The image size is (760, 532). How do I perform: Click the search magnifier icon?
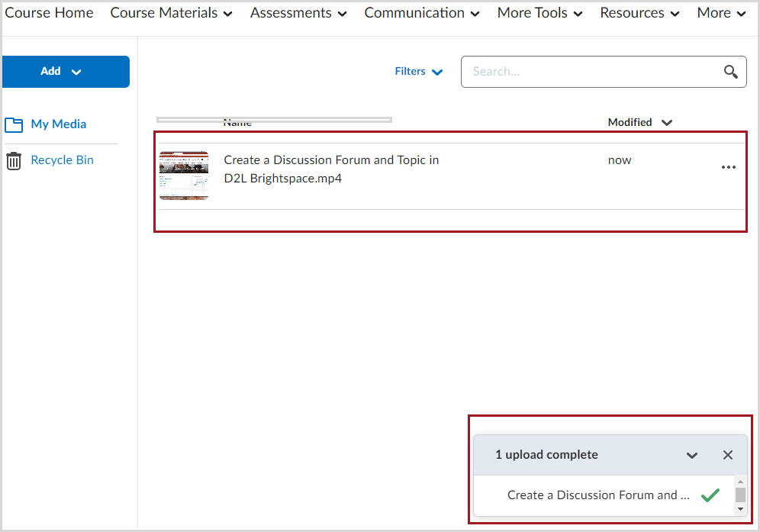(730, 71)
